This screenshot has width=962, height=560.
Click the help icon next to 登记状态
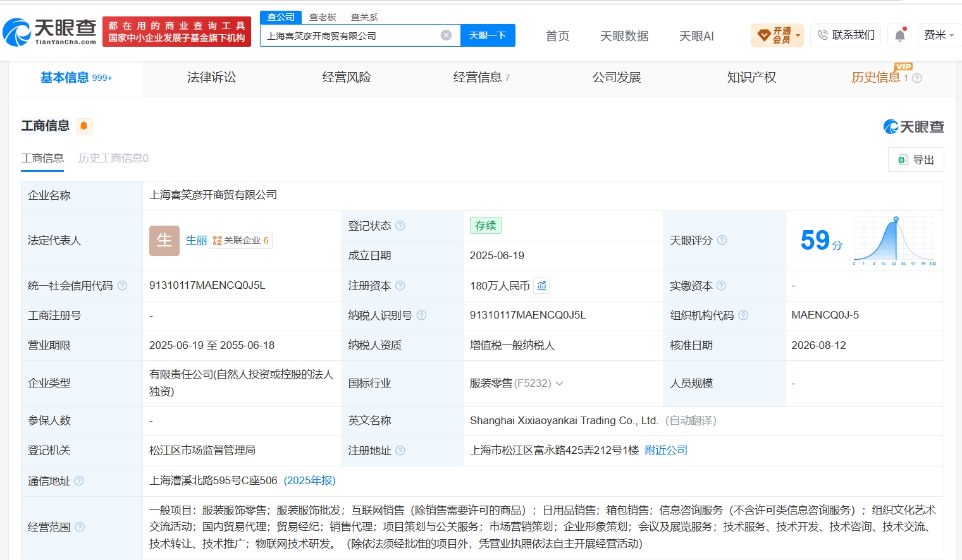tap(400, 226)
